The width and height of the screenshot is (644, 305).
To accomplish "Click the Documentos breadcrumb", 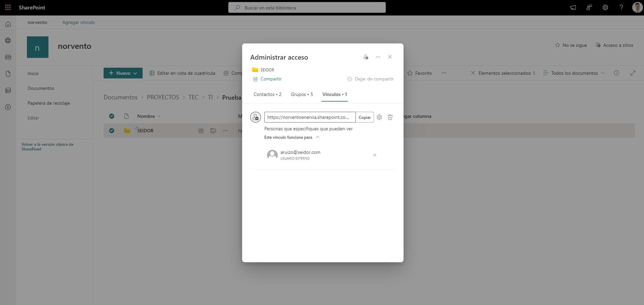I will [120, 97].
